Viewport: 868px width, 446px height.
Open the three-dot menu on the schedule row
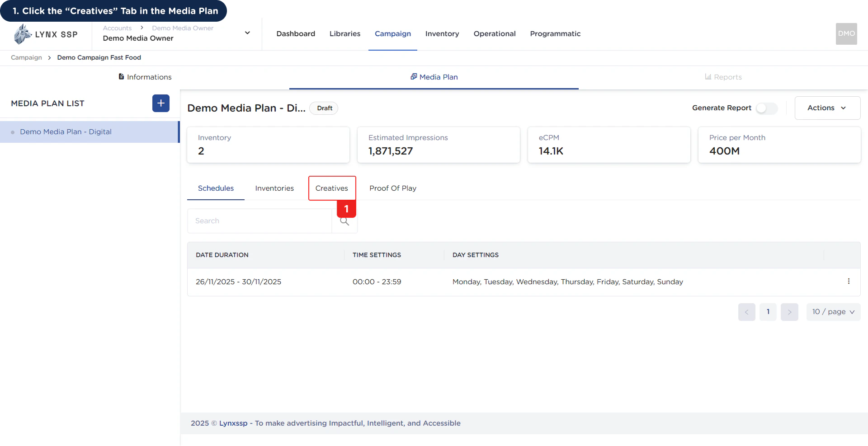pyautogui.click(x=849, y=282)
